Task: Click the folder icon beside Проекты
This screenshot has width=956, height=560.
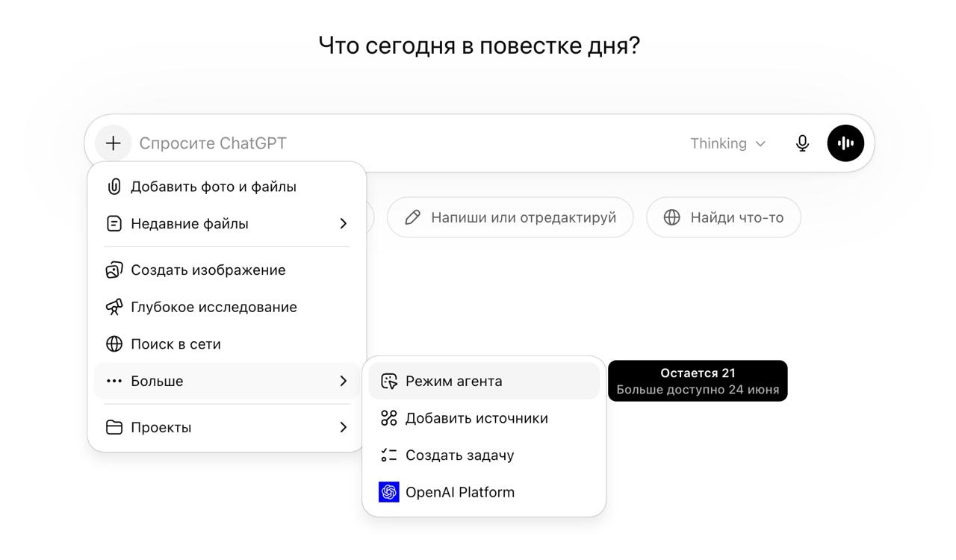Action: click(x=114, y=427)
